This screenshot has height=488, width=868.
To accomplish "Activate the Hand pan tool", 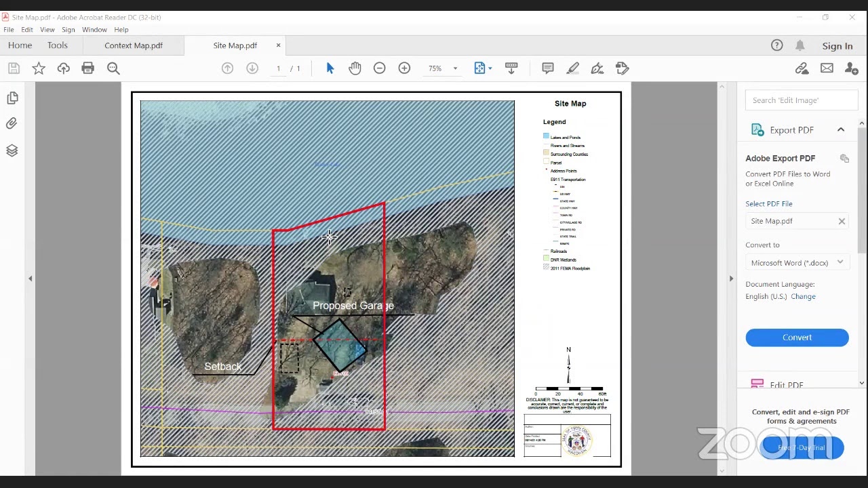I will [355, 68].
